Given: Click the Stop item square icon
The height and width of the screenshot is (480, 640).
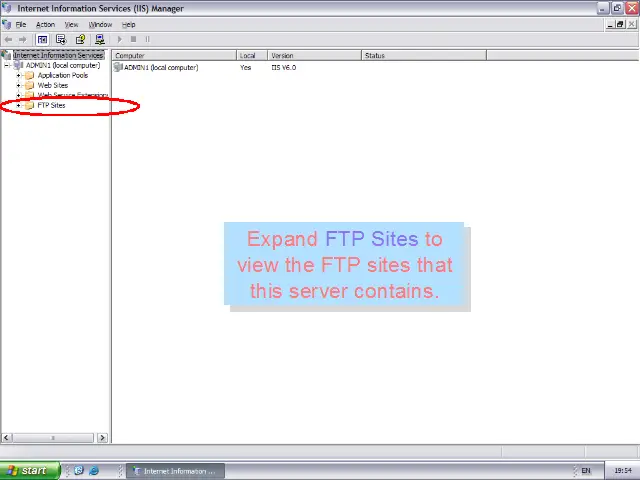Looking at the screenshot, I should coord(133,40).
